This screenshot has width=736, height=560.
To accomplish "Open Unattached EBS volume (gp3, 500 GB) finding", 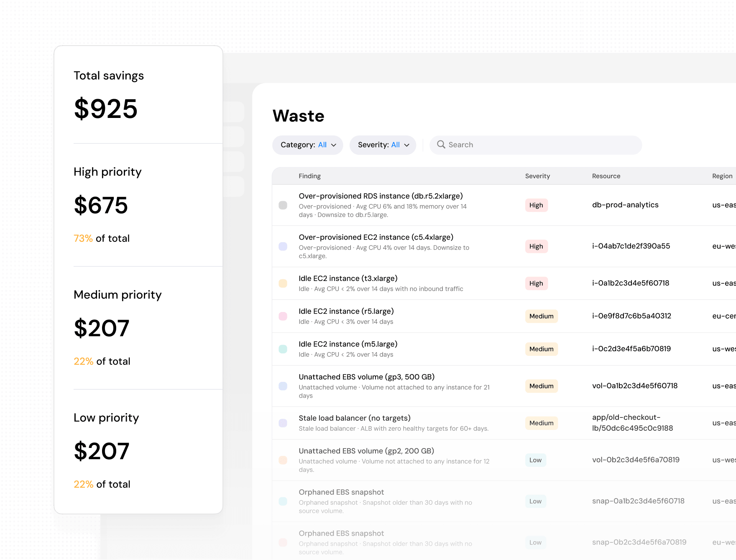I will [x=367, y=377].
